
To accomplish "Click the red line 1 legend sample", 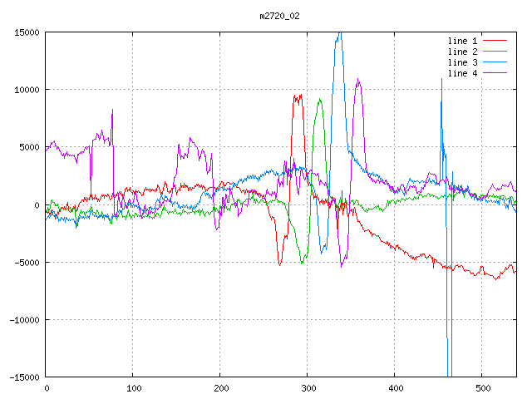I will [x=495, y=41].
